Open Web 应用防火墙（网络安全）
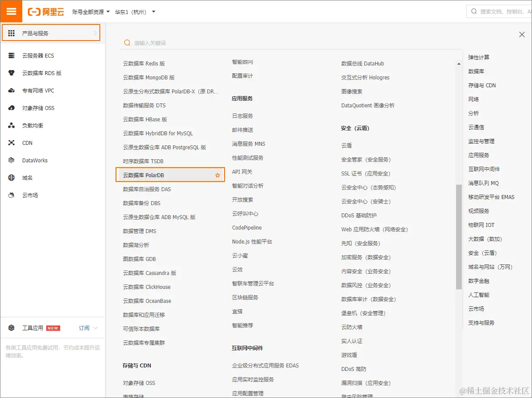532x398 pixels. (375, 229)
